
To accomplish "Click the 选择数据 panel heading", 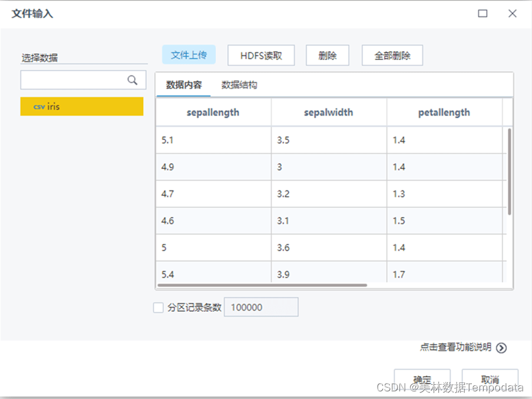I will (x=39, y=58).
